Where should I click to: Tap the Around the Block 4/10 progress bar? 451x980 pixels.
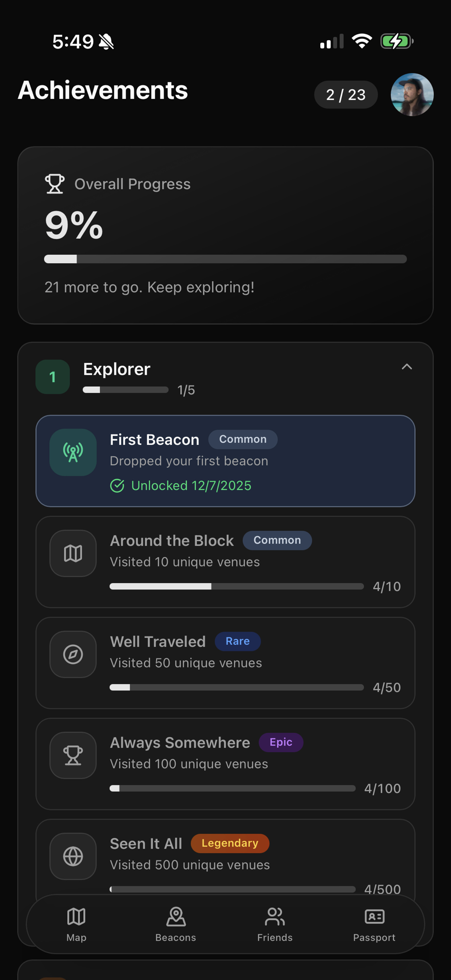[x=237, y=587]
